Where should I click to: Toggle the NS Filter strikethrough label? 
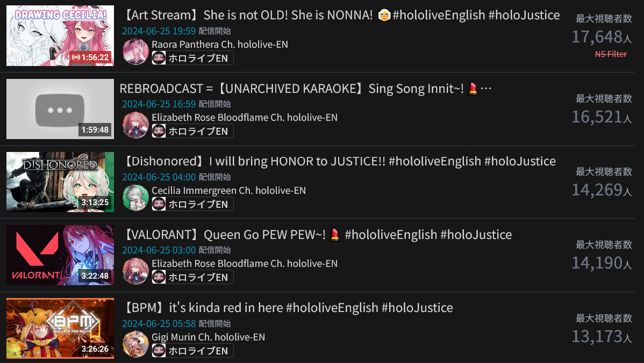pos(611,54)
